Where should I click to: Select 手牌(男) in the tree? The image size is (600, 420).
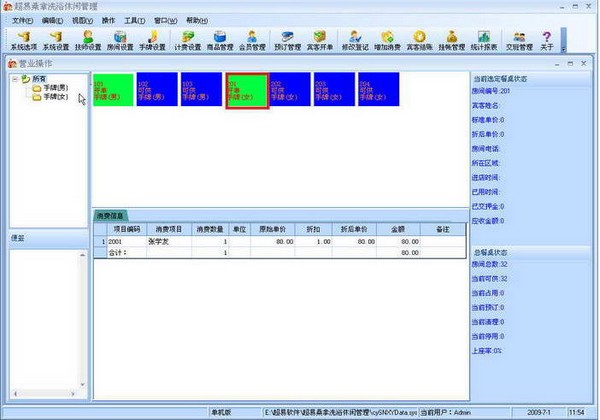coord(55,88)
